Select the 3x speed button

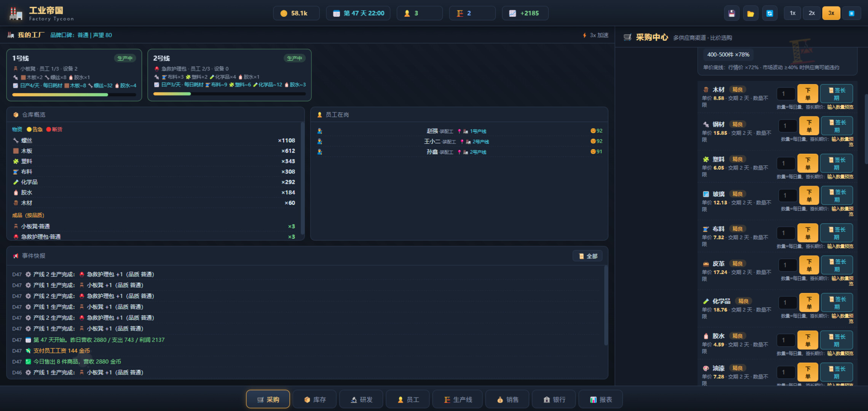pyautogui.click(x=831, y=13)
